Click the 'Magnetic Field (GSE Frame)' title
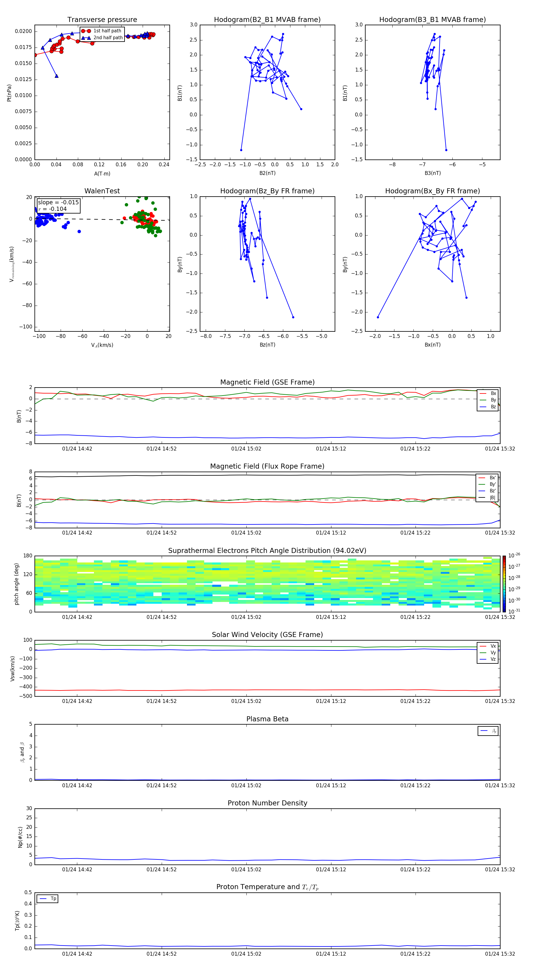This screenshot has width=535, height=980. click(267, 382)
